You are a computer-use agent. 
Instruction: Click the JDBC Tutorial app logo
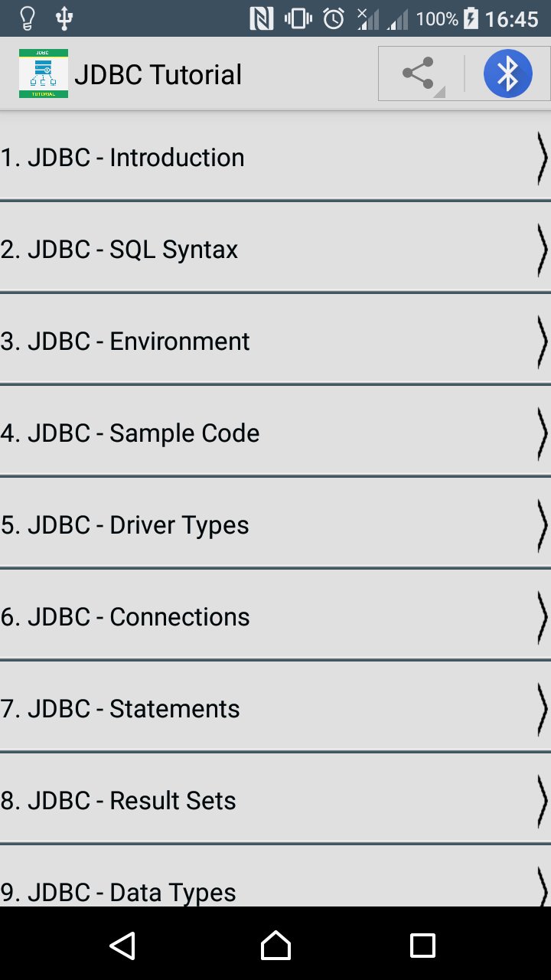click(43, 73)
